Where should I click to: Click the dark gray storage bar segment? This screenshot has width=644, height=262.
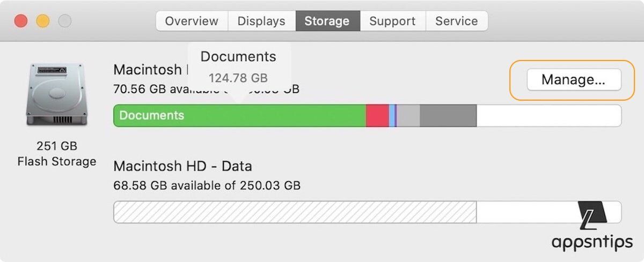coord(448,116)
